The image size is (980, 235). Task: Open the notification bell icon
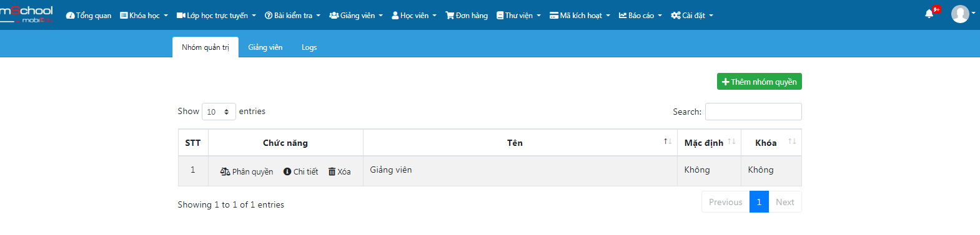pos(929,14)
